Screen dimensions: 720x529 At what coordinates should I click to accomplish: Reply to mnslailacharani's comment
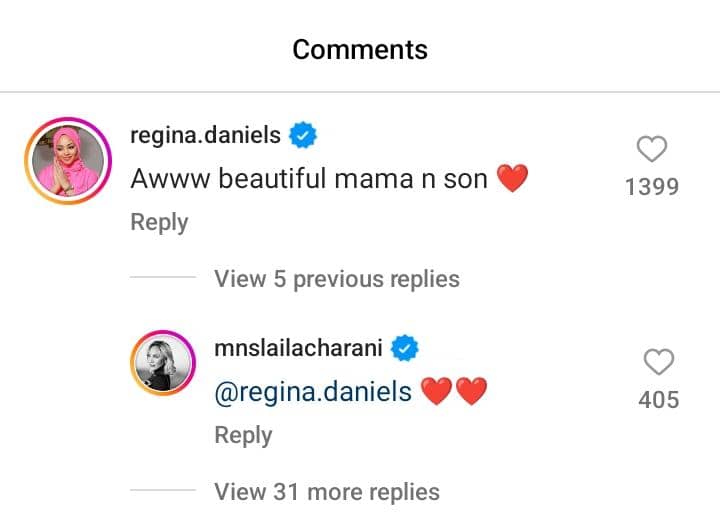243,435
